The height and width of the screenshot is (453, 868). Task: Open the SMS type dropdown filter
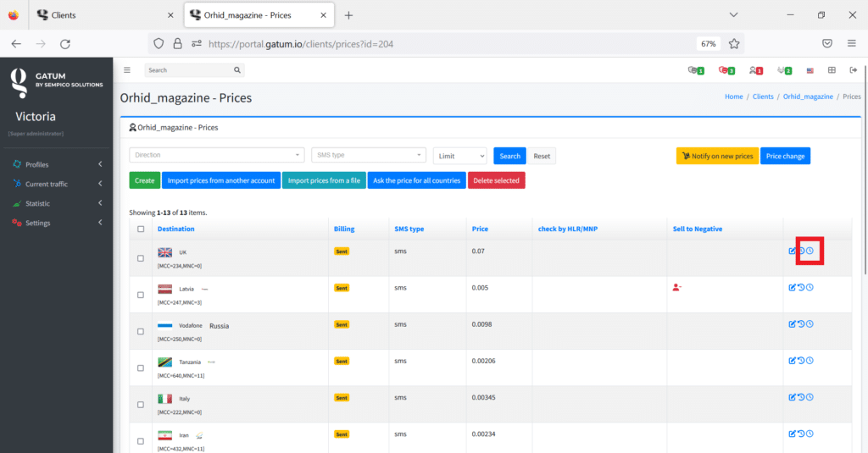pyautogui.click(x=369, y=155)
